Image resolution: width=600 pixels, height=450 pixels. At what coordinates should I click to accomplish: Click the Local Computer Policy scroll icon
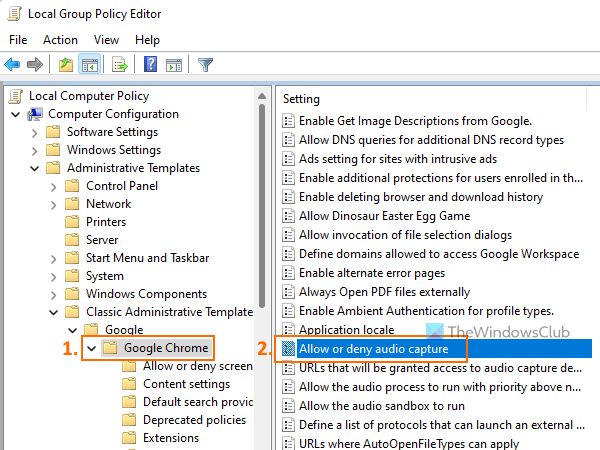point(15,96)
